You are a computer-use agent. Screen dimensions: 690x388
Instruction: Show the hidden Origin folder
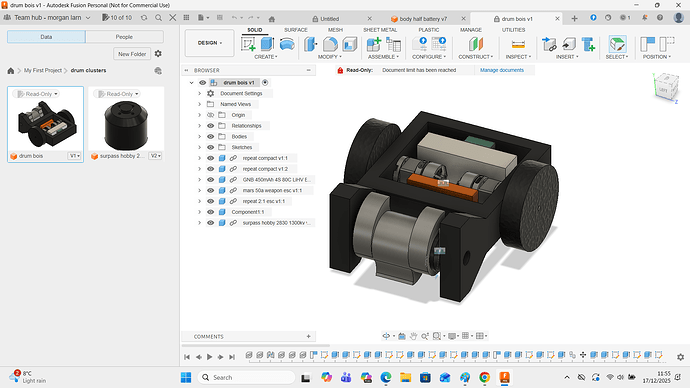tap(210, 115)
